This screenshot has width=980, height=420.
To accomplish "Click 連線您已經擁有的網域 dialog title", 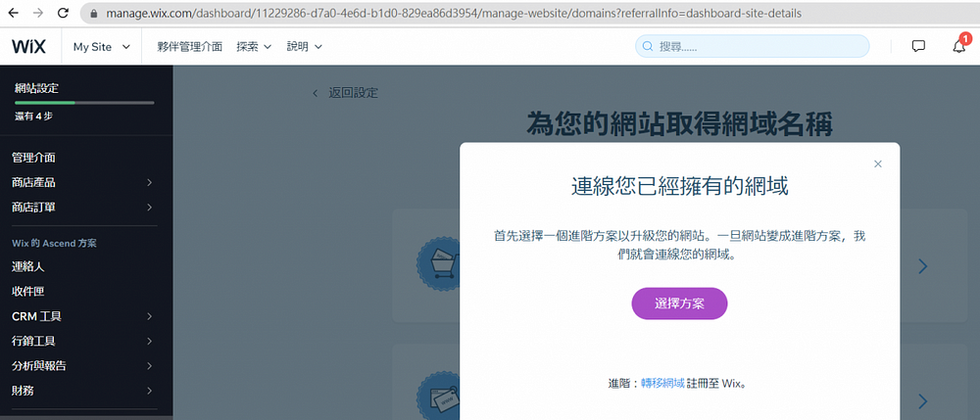I will 679,187.
